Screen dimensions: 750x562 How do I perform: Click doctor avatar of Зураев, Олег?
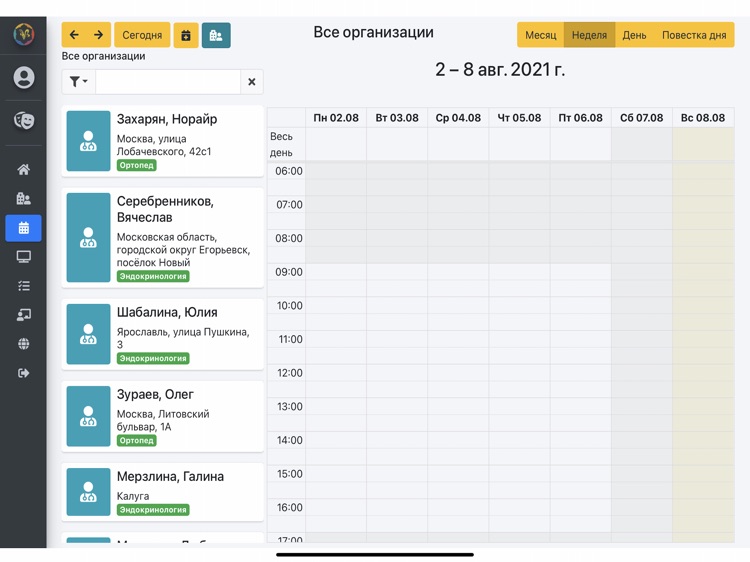[88, 416]
